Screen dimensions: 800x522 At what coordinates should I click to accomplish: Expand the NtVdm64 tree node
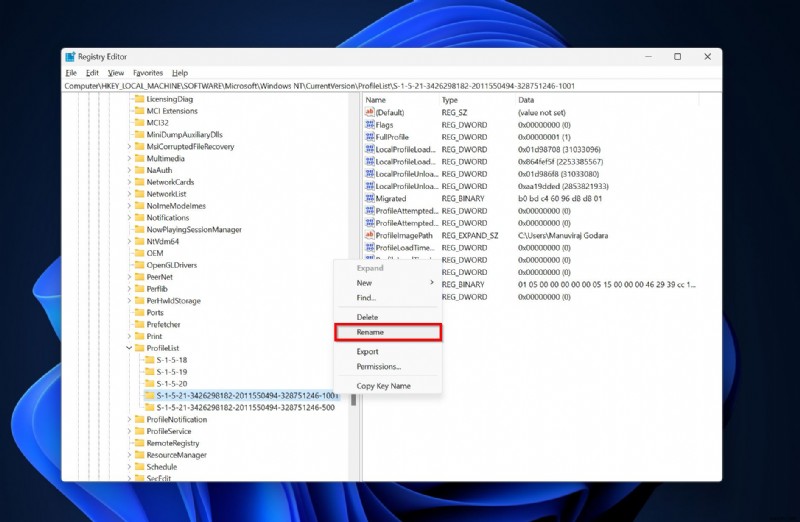point(129,241)
